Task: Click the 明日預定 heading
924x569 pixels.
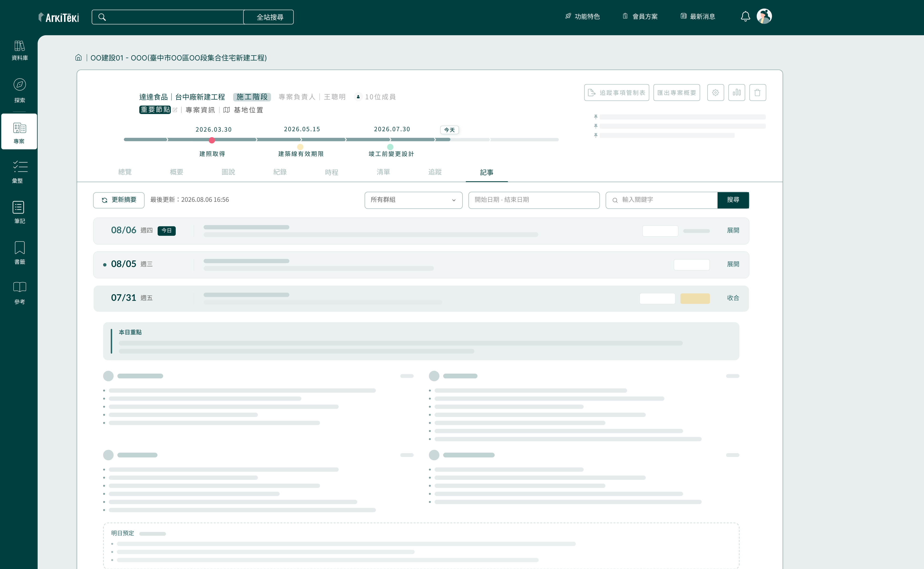Action: (122, 533)
